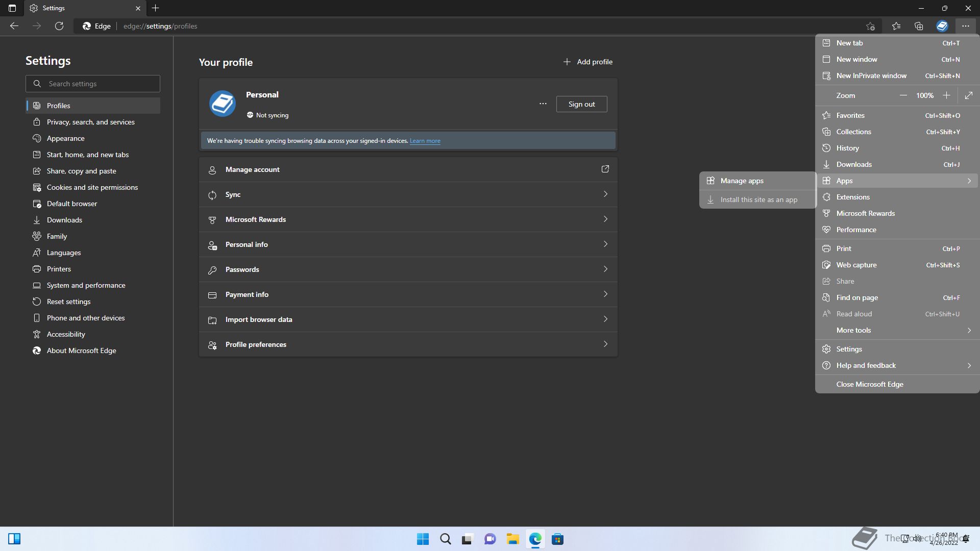Viewport: 980px width, 551px height.
Task: Click the browser back arrow
Action: tap(14, 26)
